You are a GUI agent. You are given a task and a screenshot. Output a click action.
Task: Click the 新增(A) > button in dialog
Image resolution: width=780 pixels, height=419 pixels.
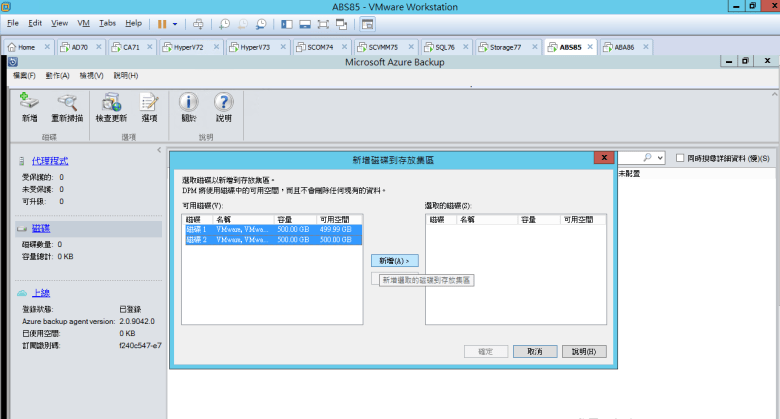(x=391, y=260)
